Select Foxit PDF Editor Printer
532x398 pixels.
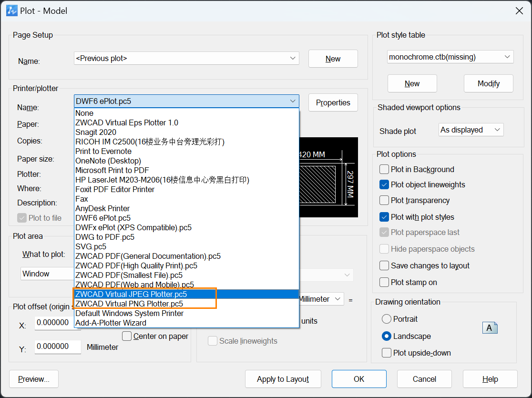(186, 189)
